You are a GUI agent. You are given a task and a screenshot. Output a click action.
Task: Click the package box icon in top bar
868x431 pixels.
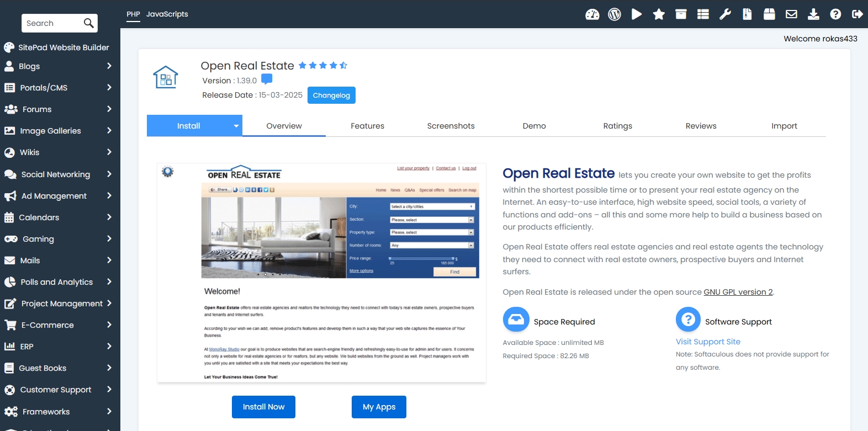(x=769, y=14)
